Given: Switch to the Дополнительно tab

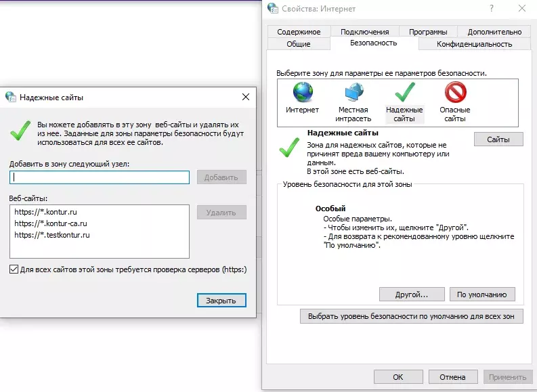Looking at the screenshot, I should click(494, 32).
